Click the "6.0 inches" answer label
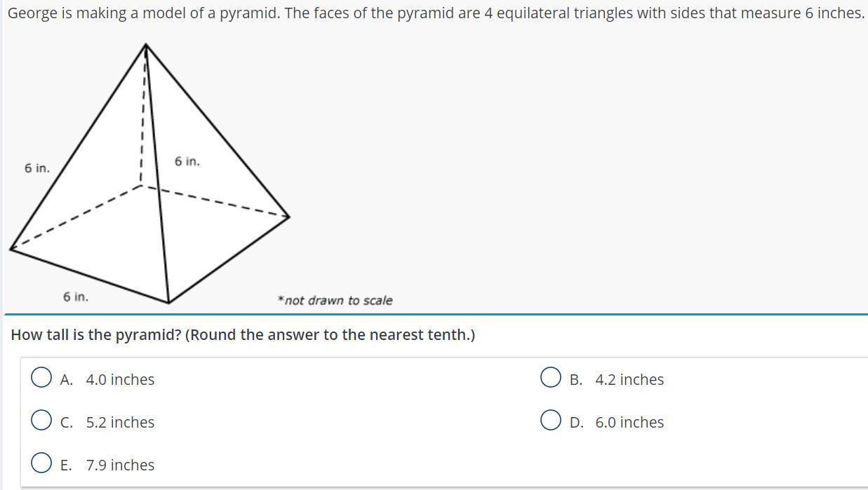The image size is (868, 490). click(x=629, y=422)
